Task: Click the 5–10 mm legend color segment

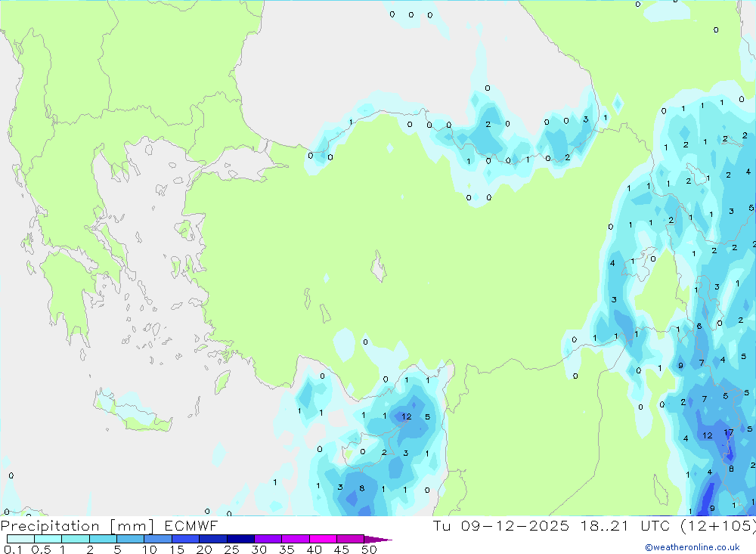Action: 131,539
